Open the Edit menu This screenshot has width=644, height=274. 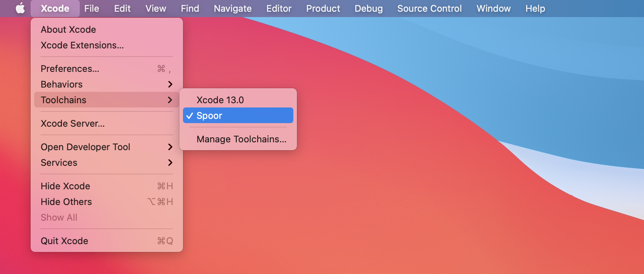122,9
